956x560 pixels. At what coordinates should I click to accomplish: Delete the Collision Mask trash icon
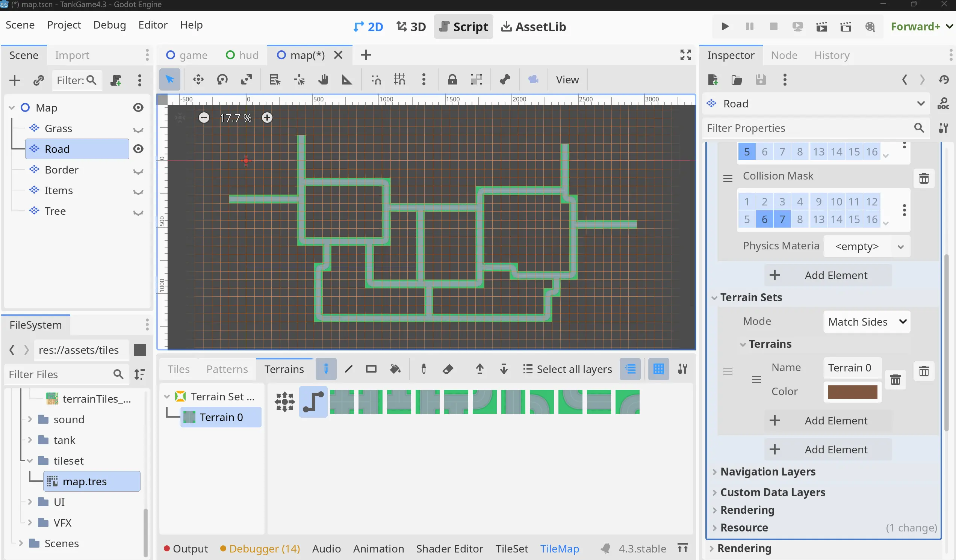pos(924,178)
